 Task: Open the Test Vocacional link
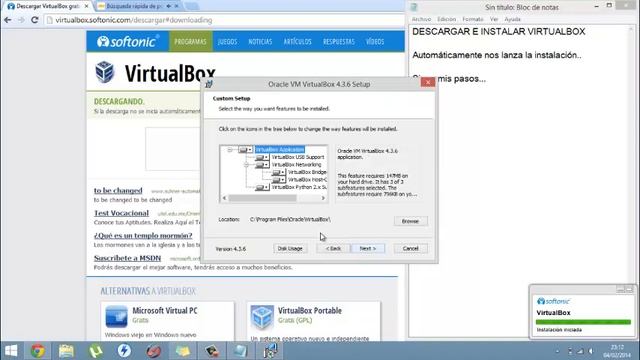pos(121,213)
